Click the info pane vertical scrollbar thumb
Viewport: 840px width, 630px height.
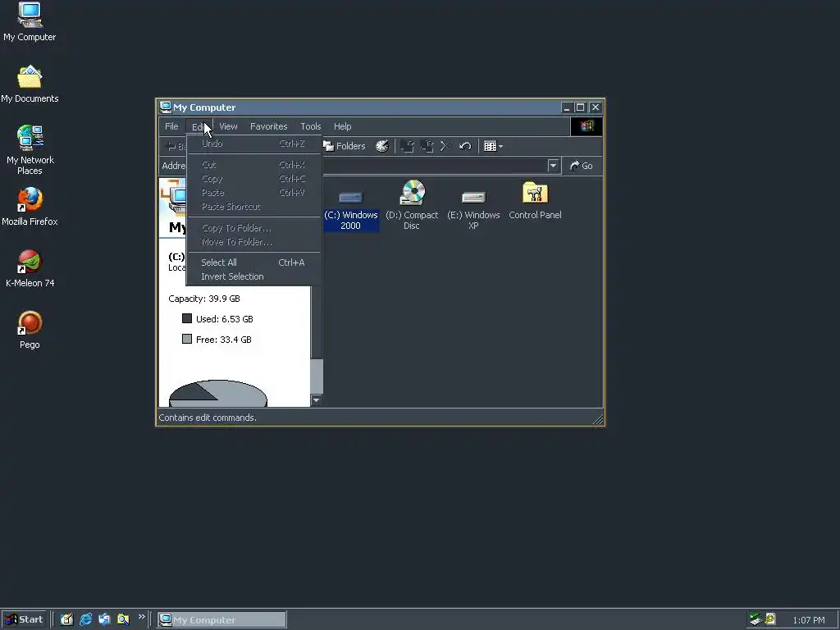[x=317, y=376]
